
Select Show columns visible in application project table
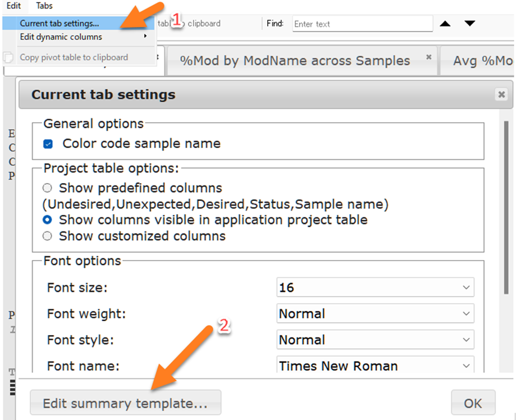(x=48, y=220)
